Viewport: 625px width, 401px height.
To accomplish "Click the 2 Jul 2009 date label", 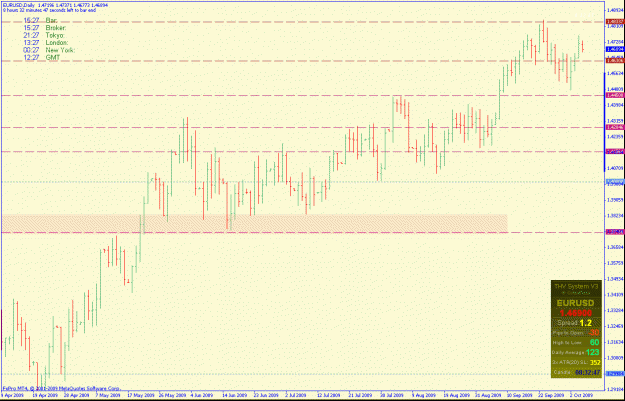I will point(296,395).
